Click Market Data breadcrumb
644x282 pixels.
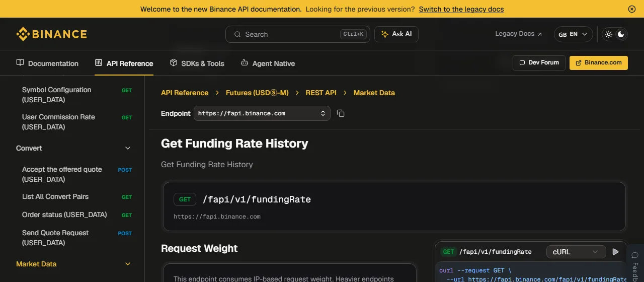(x=374, y=93)
